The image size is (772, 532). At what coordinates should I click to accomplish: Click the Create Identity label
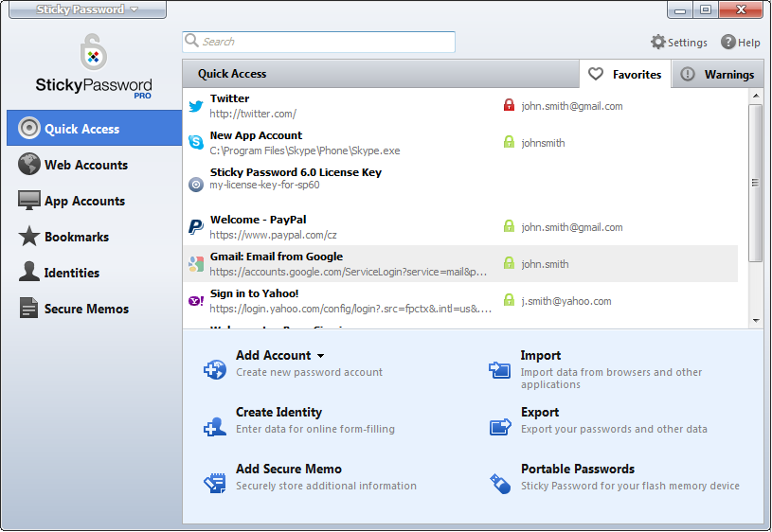pyautogui.click(x=278, y=412)
